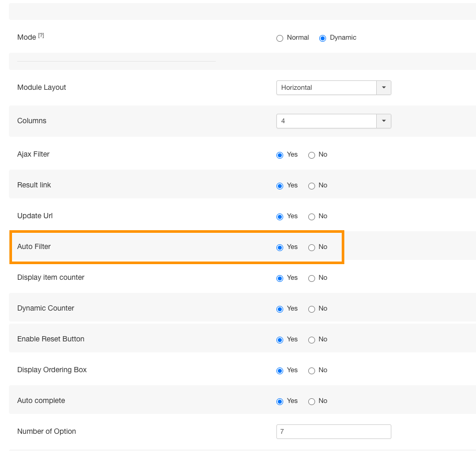The image size is (476, 451).
Task: Disable the Enable Reset Button option
Action: point(312,340)
